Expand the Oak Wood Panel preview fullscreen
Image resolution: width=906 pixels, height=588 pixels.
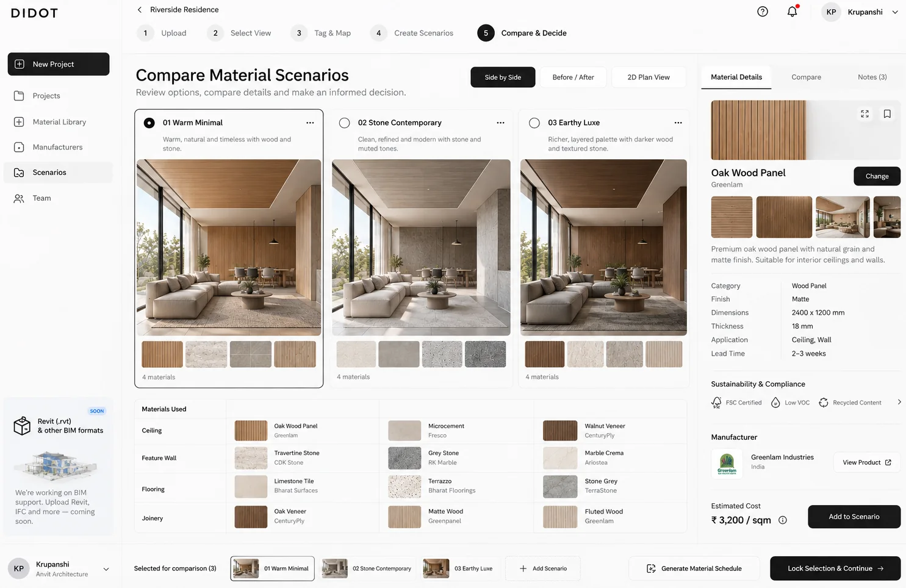pyautogui.click(x=865, y=114)
